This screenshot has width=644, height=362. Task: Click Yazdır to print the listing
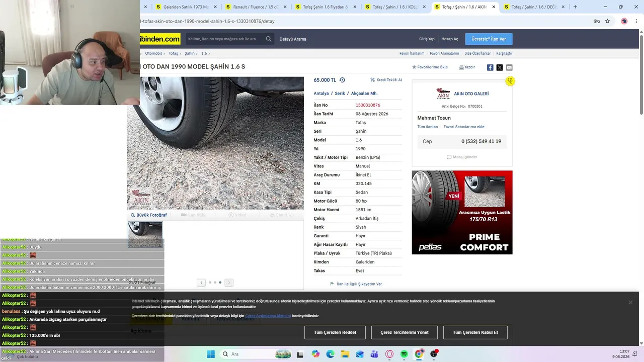point(467,67)
